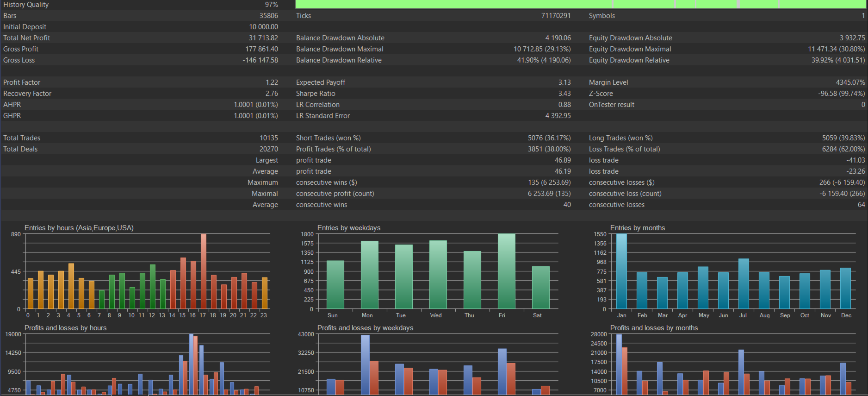The image size is (868, 396).
Task: Click the Recovery Factor value "2.76"
Action: point(272,94)
